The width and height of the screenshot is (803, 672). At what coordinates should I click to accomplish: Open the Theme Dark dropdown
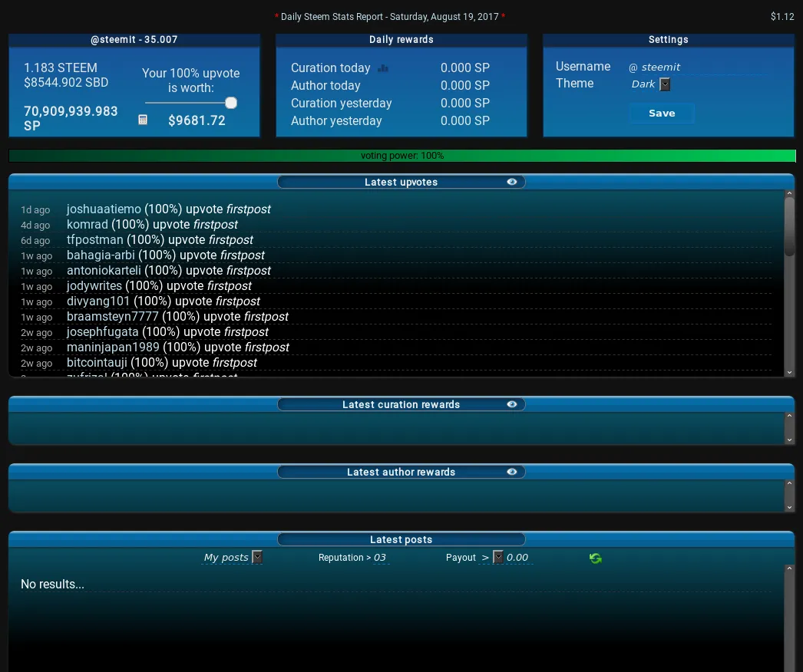click(665, 84)
